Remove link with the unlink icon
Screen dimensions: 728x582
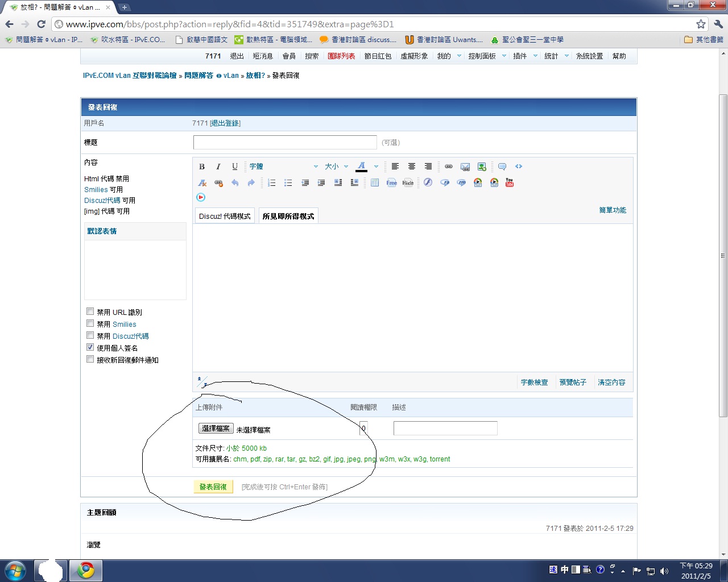218,182
